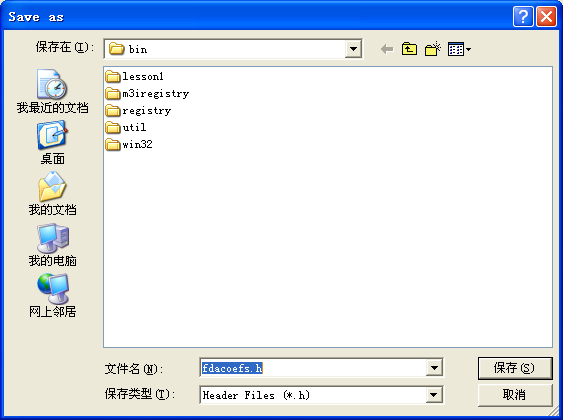The image size is (563, 420).
Task: Expand the 文件名 filename dropdown arrow
Action: coord(434,368)
